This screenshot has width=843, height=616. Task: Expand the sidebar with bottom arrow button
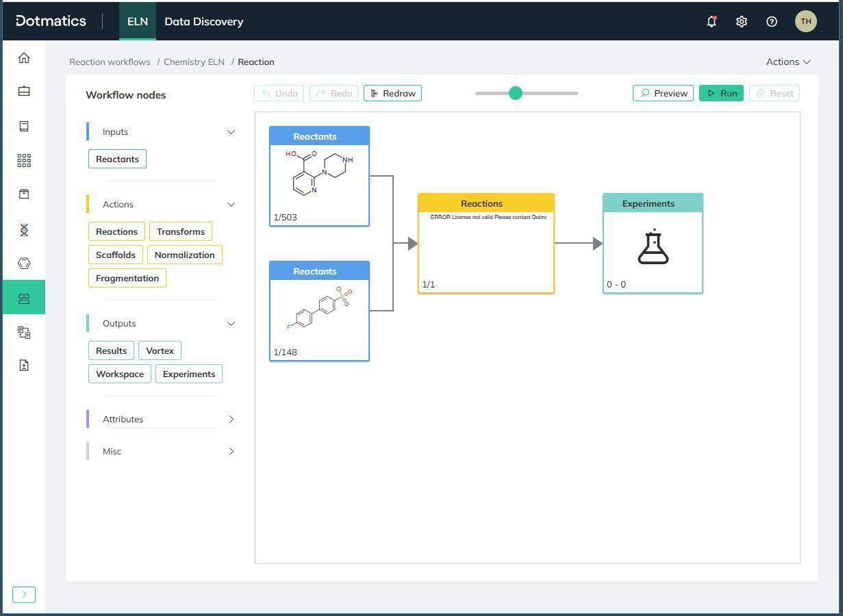pos(24,595)
